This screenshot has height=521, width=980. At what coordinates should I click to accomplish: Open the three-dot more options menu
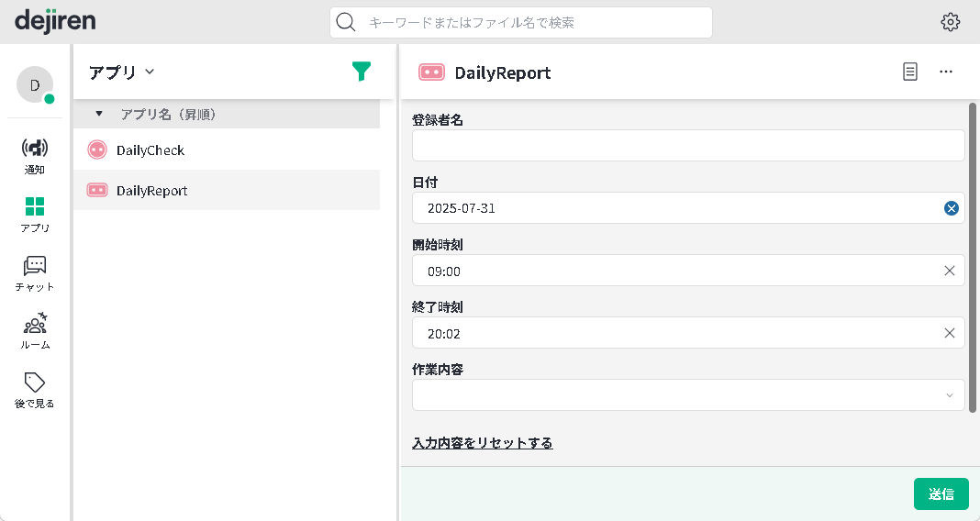(946, 72)
